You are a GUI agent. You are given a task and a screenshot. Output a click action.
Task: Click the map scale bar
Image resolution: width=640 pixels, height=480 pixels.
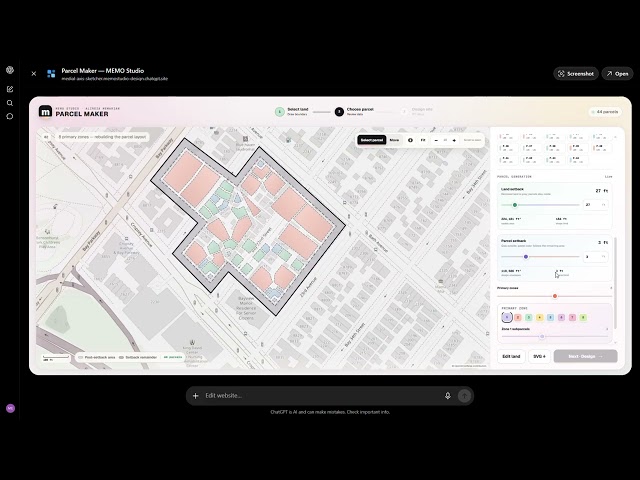coord(56,358)
